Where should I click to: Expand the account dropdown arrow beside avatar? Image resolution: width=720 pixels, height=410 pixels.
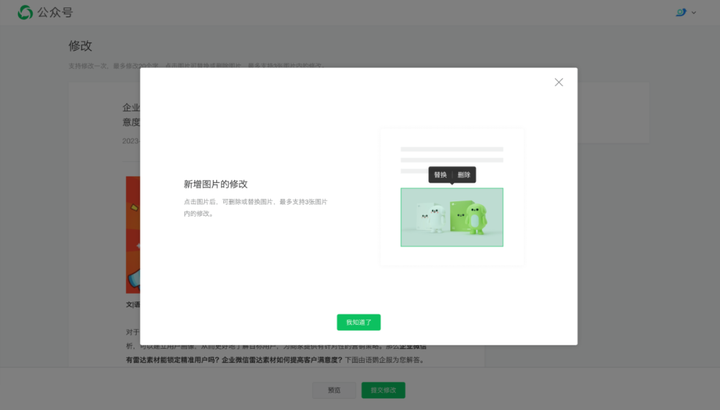(694, 13)
